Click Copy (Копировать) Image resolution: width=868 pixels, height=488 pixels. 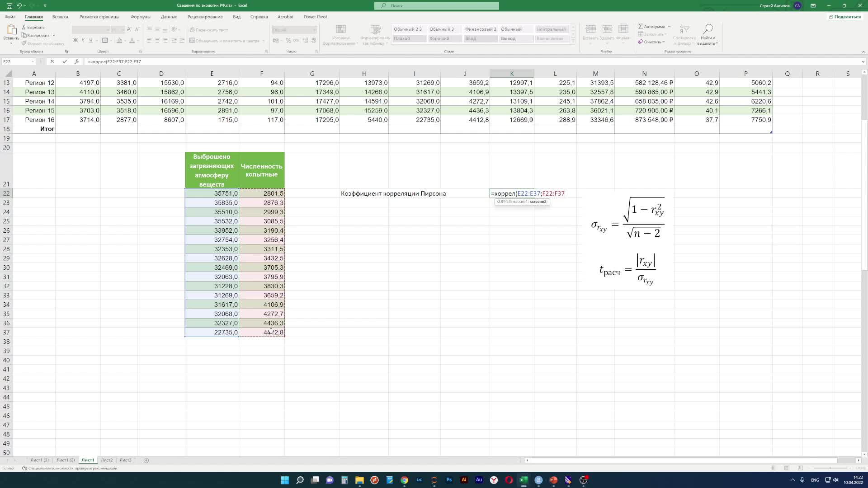[36, 35]
